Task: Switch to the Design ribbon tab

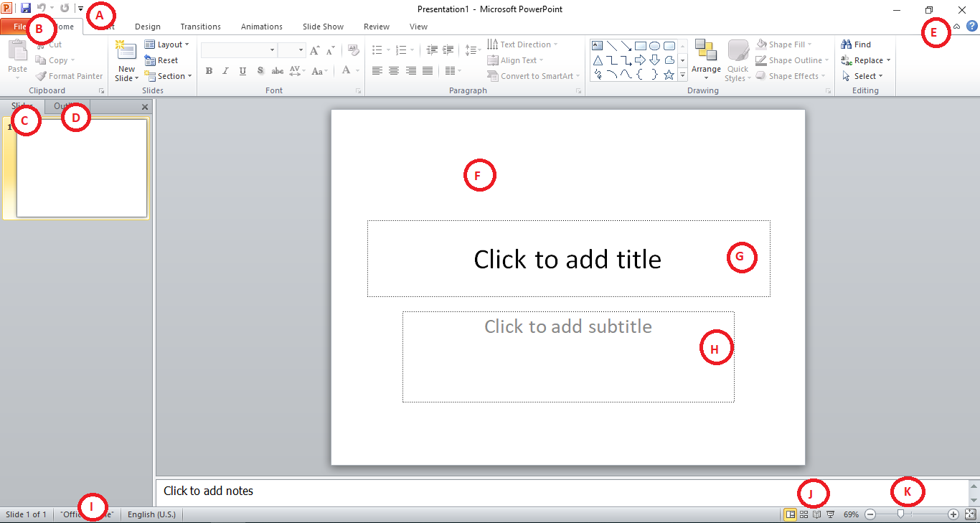Action: pyautogui.click(x=148, y=27)
